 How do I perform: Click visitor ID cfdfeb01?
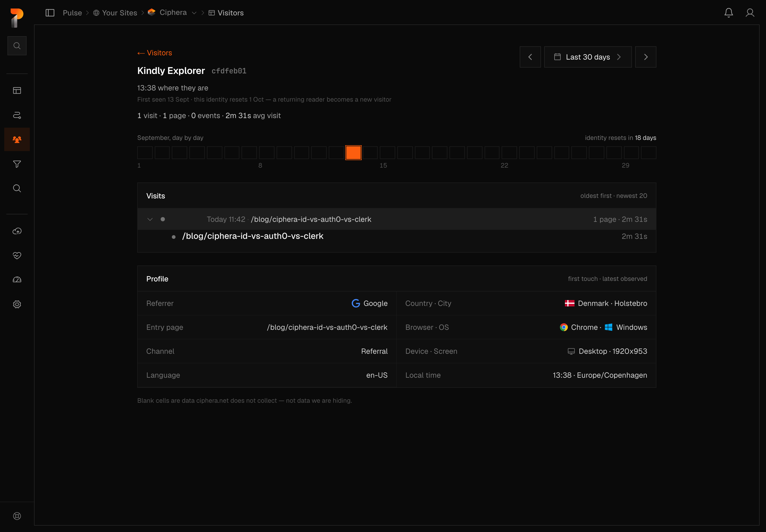[x=229, y=71]
